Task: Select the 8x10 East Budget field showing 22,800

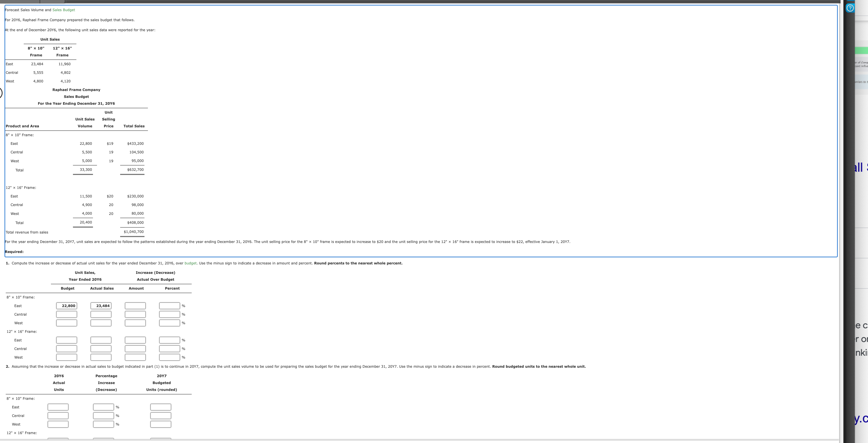Action: [x=66, y=305]
